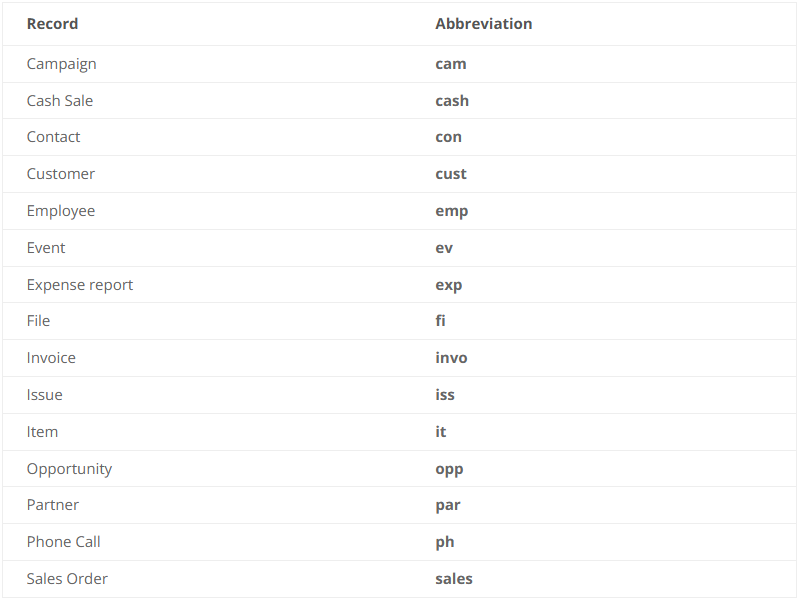Select the Campaign record cell

click(61, 64)
